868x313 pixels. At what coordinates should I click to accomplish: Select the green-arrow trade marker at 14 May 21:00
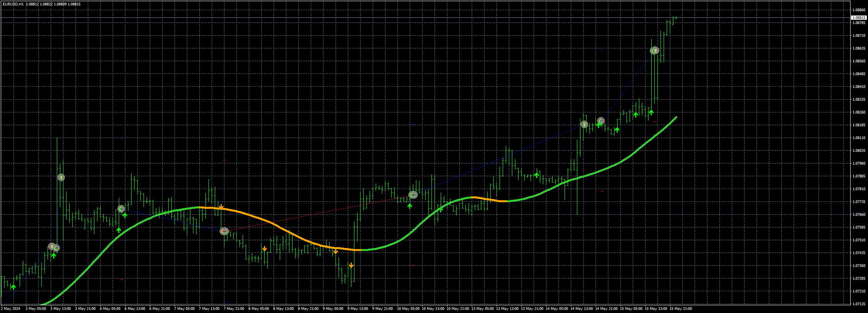(x=601, y=121)
